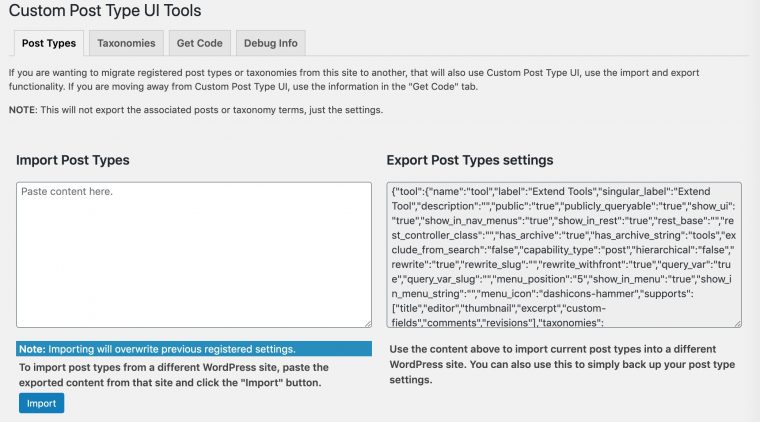Click the Import Post Types heading
The height and width of the screenshot is (422, 760).
(73, 160)
